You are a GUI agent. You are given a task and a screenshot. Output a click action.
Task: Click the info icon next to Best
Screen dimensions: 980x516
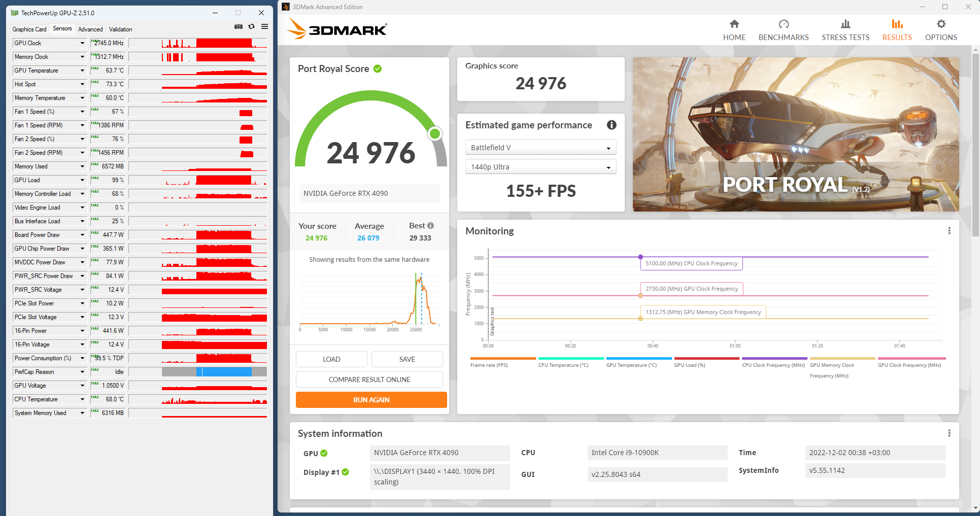430,226
